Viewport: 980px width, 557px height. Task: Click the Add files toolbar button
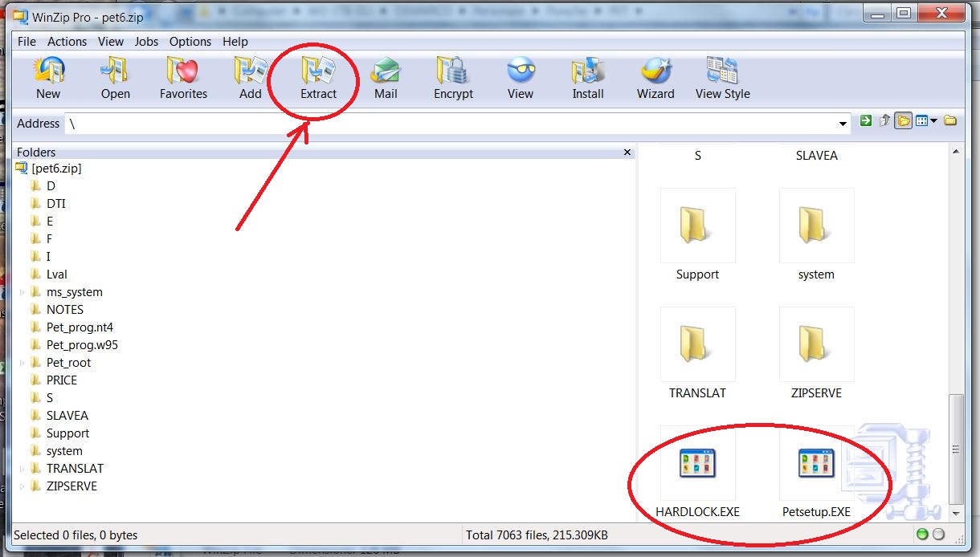tap(251, 78)
